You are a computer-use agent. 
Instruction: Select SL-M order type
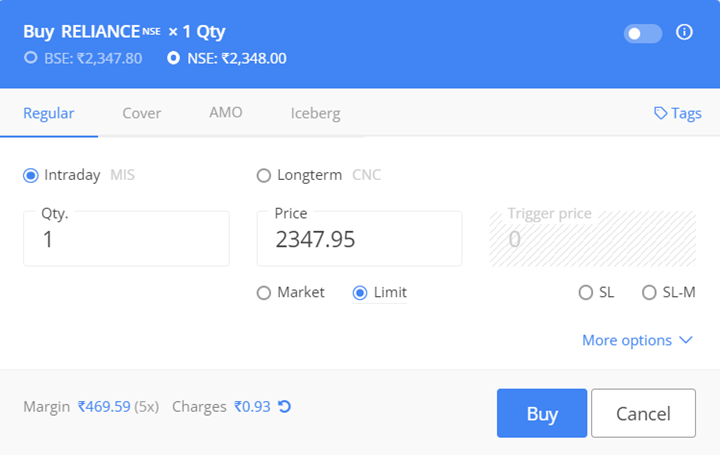pos(649,292)
